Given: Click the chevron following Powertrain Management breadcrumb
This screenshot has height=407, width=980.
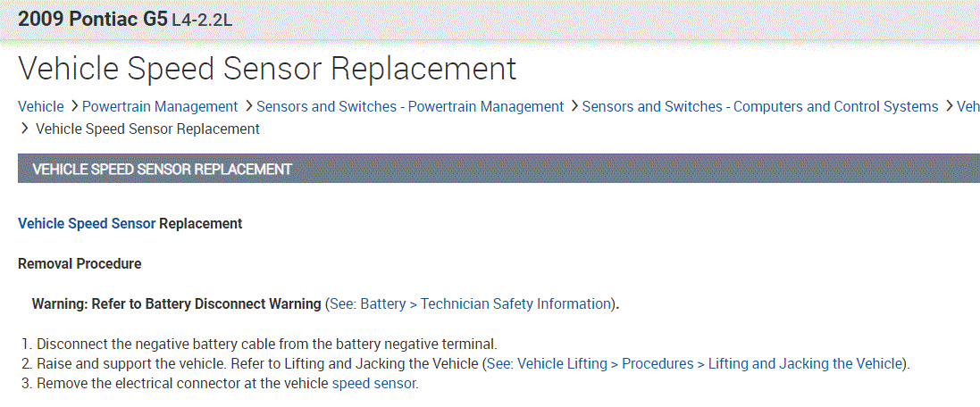Looking at the screenshot, I should click(247, 106).
